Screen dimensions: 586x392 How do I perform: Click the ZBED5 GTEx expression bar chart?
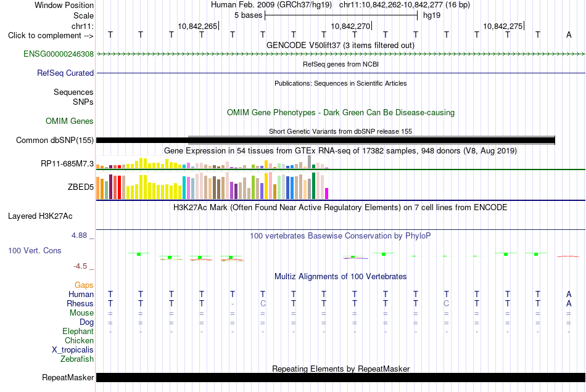pyautogui.click(x=212, y=186)
